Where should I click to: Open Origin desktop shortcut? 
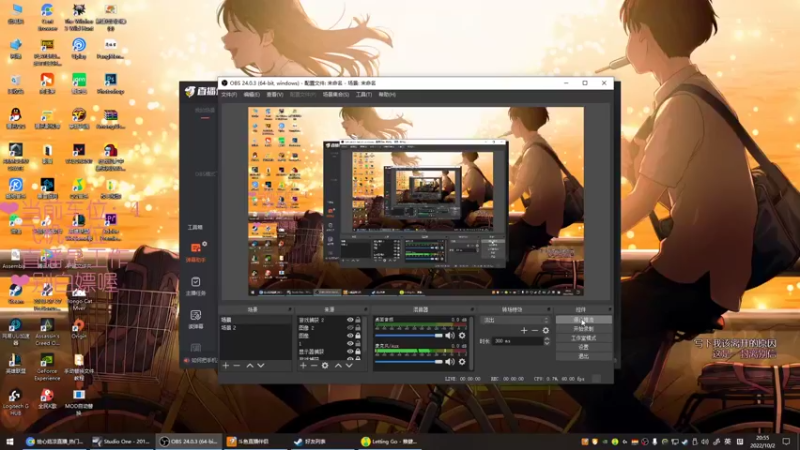click(79, 330)
